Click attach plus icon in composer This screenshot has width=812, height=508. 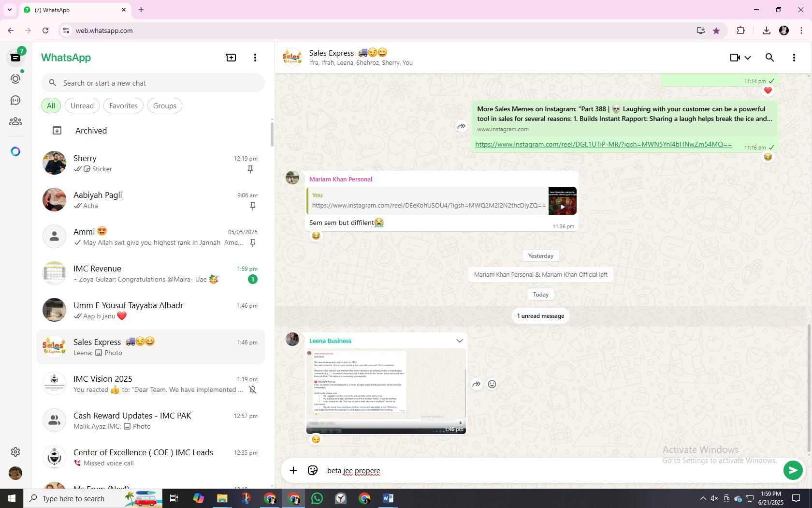click(293, 470)
